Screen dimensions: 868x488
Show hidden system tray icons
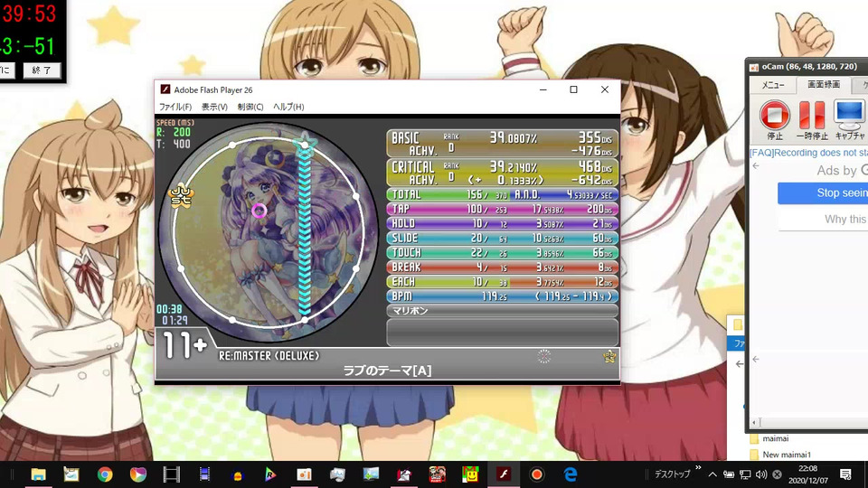click(x=712, y=474)
